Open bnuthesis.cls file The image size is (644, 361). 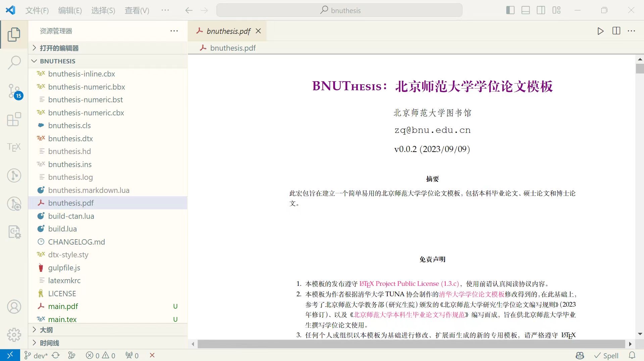[108, 125]
